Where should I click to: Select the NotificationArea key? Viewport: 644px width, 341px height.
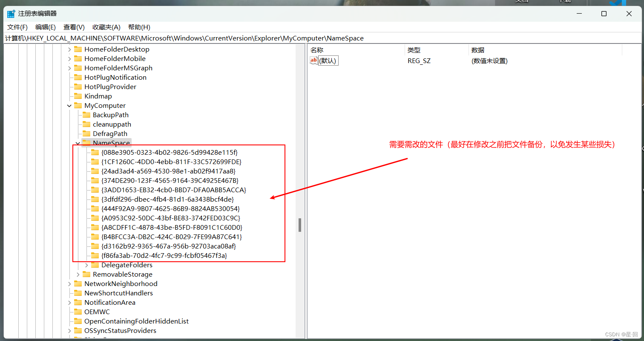[110, 303]
